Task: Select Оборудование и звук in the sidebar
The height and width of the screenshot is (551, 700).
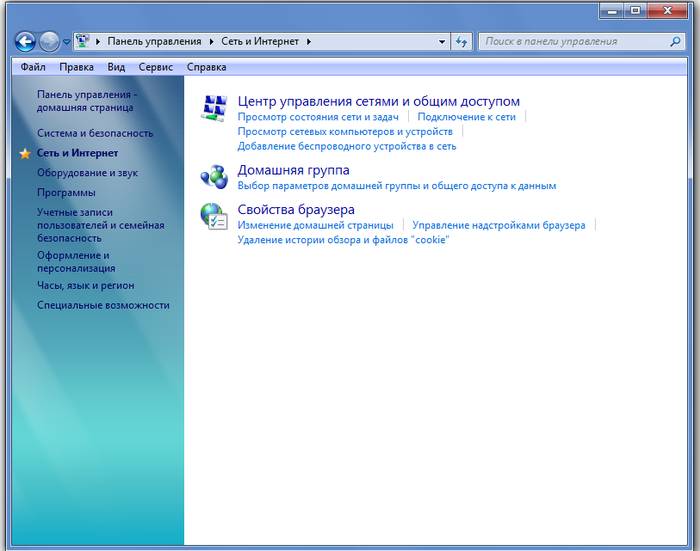Action: [87, 173]
